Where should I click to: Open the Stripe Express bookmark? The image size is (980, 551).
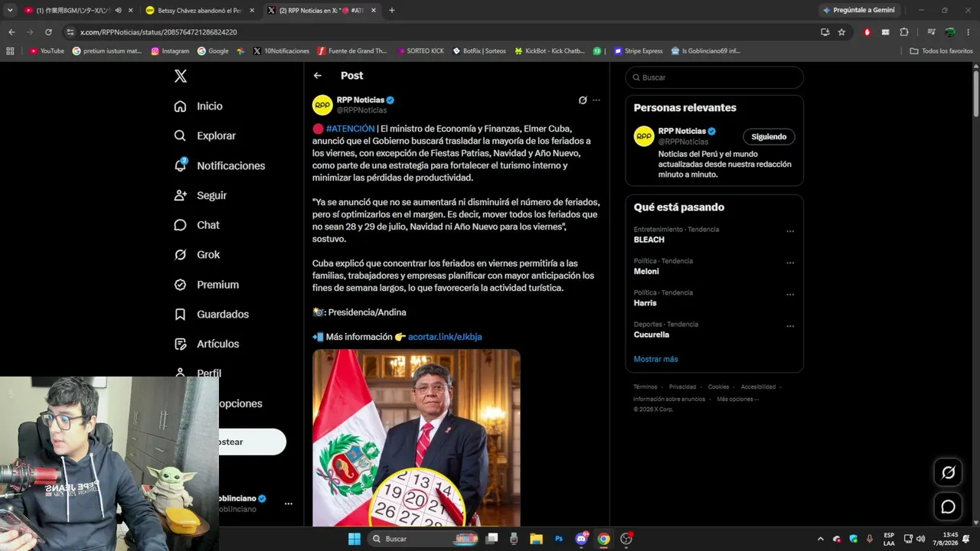[x=638, y=51]
